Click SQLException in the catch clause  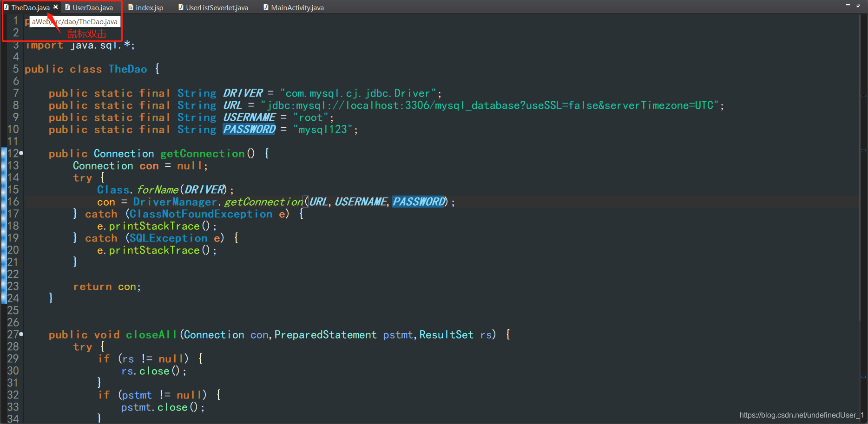[168, 238]
